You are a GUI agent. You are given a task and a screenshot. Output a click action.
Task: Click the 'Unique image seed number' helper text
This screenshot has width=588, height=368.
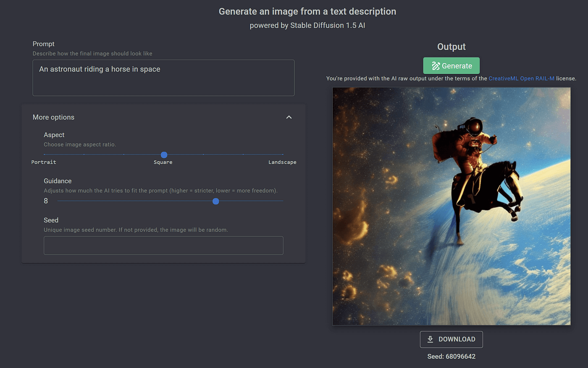(x=136, y=230)
